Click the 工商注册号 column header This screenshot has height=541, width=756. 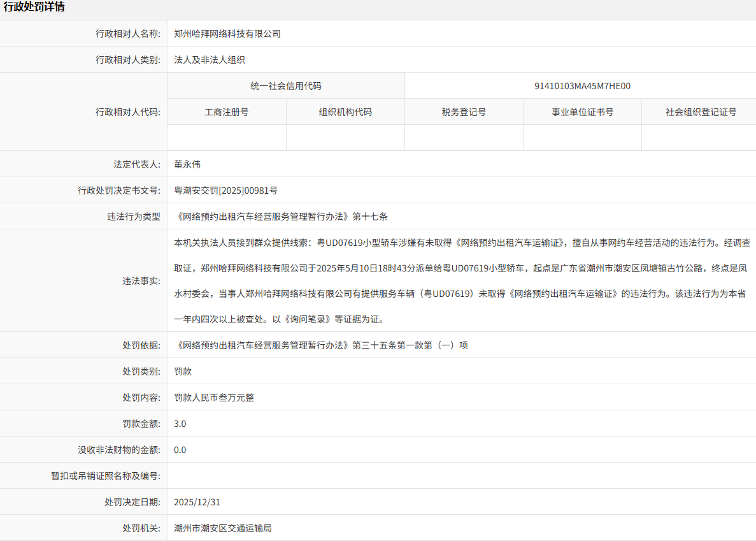coord(227,112)
